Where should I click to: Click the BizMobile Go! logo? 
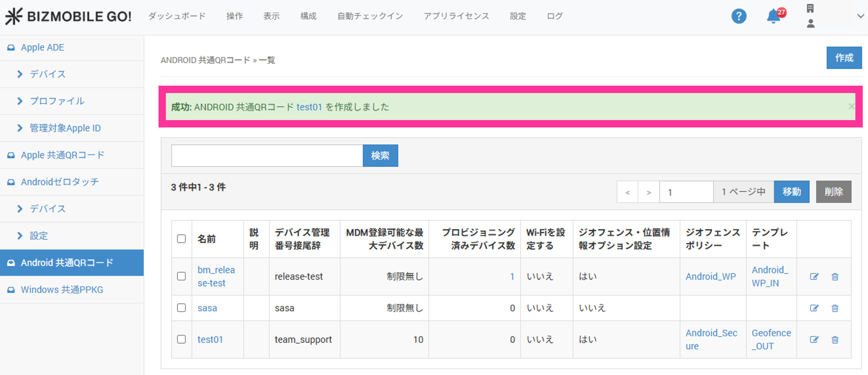click(x=69, y=16)
